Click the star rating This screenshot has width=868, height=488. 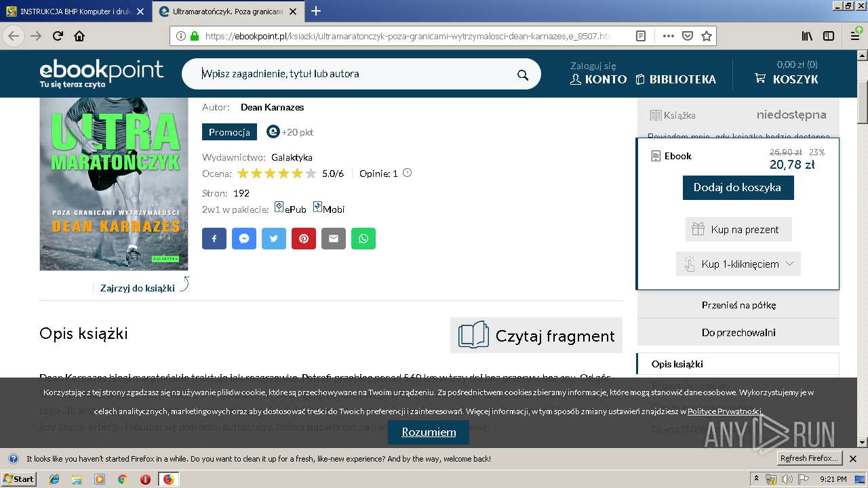point(277,174)
